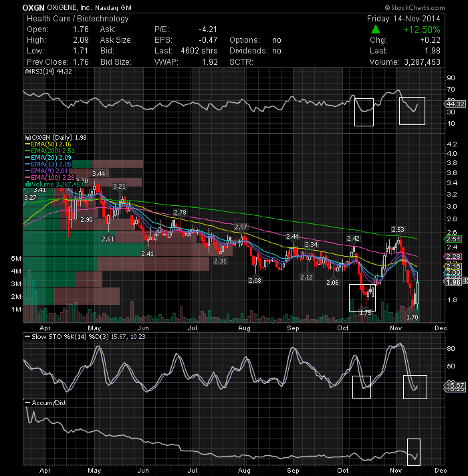468x476 pixels.
Task: Click the 2.42 high annotation in October
Action: point(353,238)
